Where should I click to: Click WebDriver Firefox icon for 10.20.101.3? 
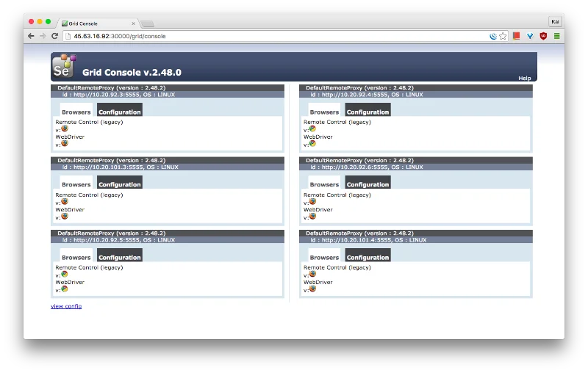[x=65, y=216]
